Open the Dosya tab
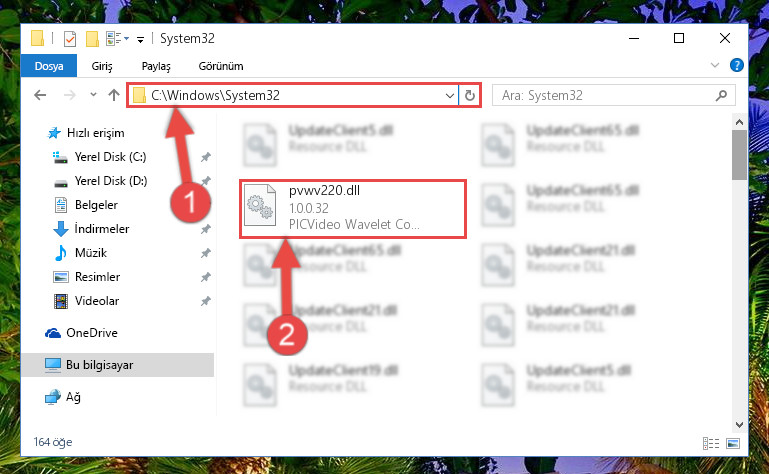 (49, 66)
